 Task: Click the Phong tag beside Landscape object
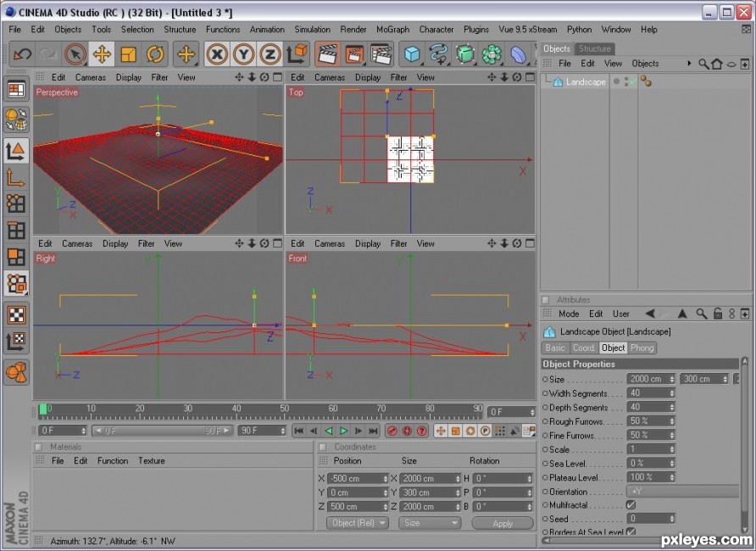646,82
